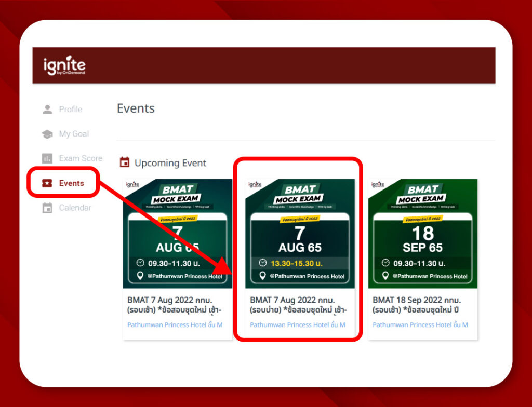The image size is (532, 407).
Task: Click the clock icon on the 18 Sep poster
Action: coord(385,263)
